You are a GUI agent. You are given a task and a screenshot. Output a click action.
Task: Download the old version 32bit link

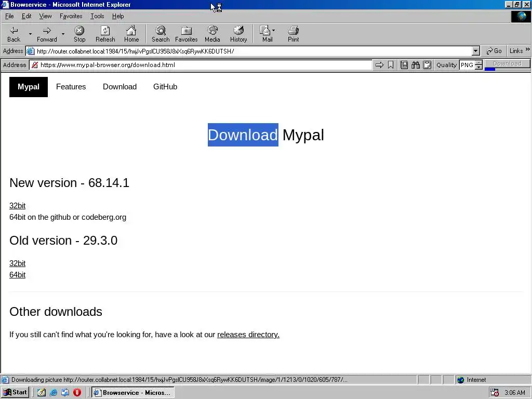coord(17,263)
